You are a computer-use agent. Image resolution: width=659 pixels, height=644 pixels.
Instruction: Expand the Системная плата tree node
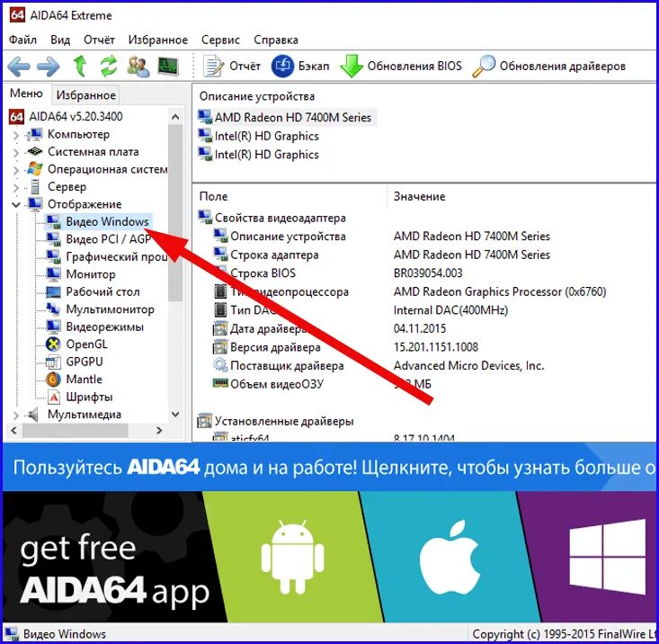pos(16,153)
